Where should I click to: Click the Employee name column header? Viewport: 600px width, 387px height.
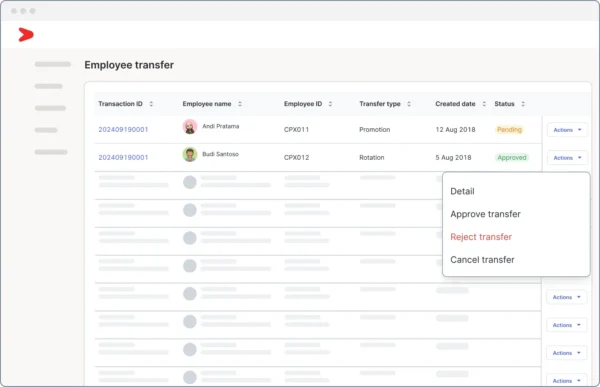click(x=207, y=104)
